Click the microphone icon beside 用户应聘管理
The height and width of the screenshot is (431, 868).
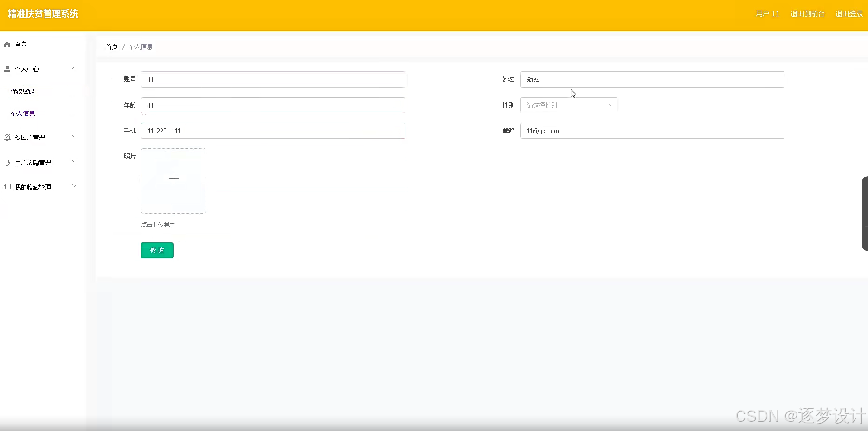click(x=7, y=163)
